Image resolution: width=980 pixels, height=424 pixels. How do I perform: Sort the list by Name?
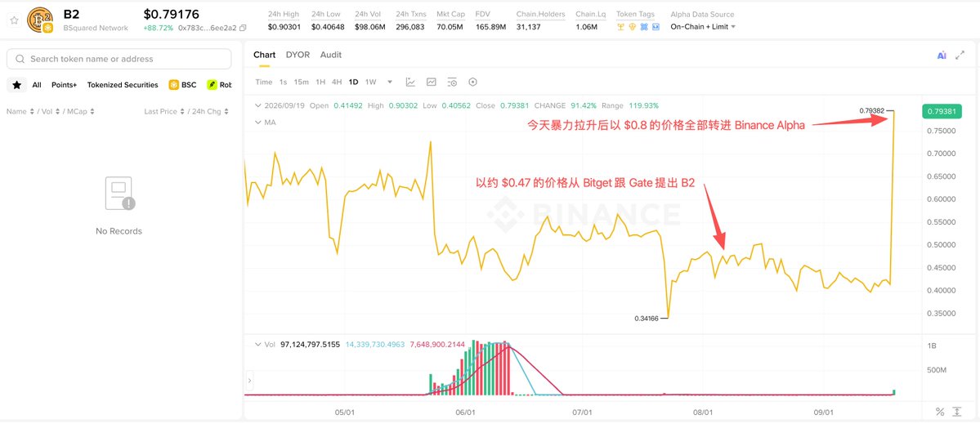(19, 111)
